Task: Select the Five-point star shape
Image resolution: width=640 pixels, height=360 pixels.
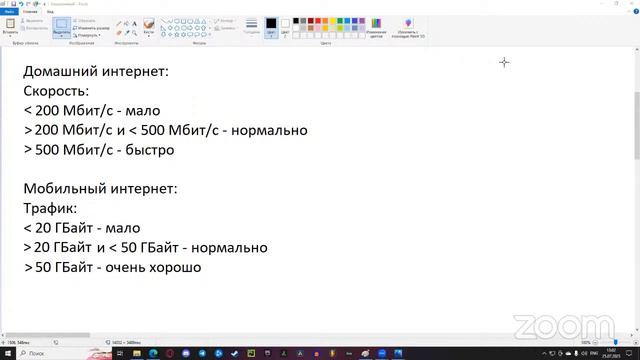Action: coord(177,35)
